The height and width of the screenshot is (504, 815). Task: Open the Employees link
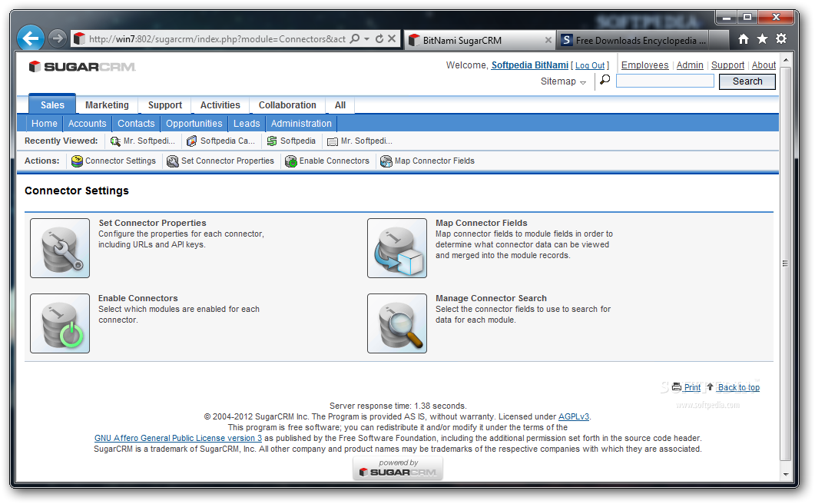(x=644, y=65)
